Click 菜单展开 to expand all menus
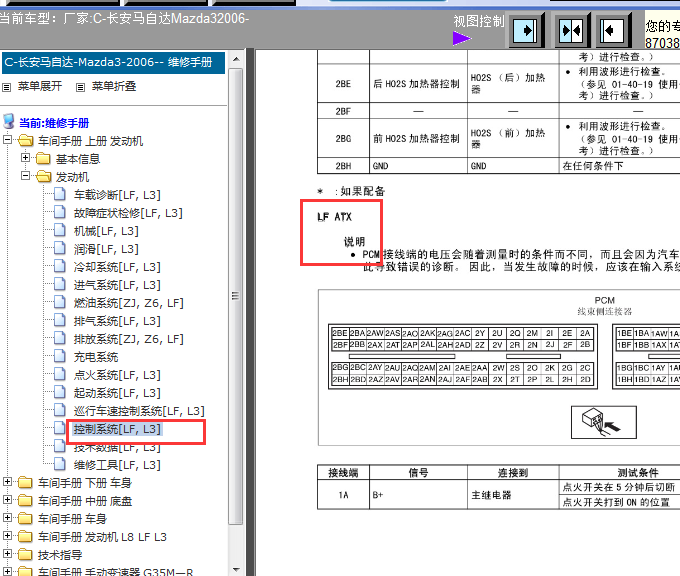The height and width of the screenshot is (576, 680). pyautogui.click(x=40, y=86)
